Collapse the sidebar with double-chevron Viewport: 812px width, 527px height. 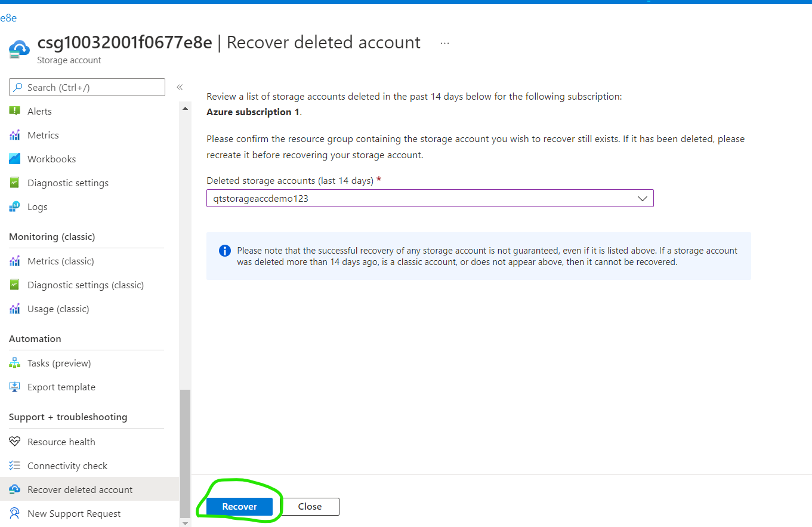click(x=180, y=87)
